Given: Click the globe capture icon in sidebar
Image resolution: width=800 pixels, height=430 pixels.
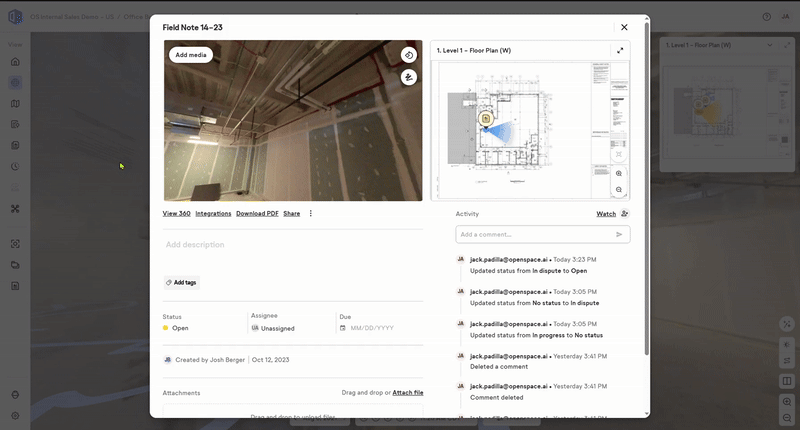Looking at the screenshot, I should (x=15, y=83).
